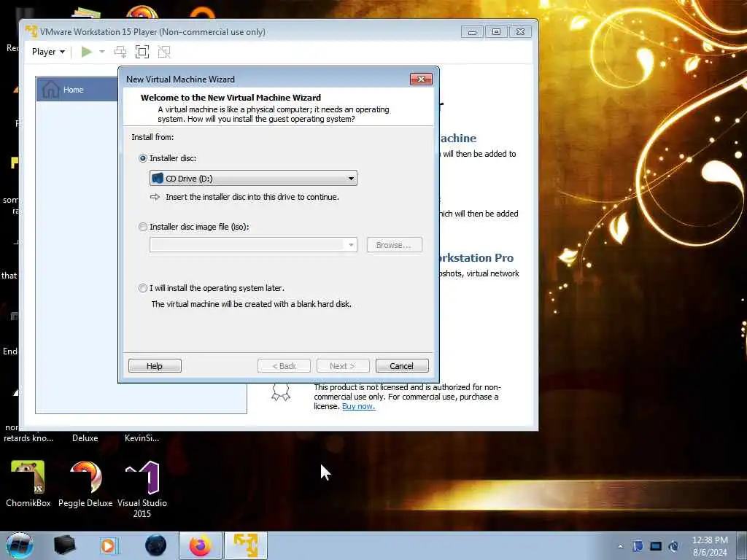The image size is (747, 560).
Task: Click the monitor system tray icon
Action: [656, 546]
